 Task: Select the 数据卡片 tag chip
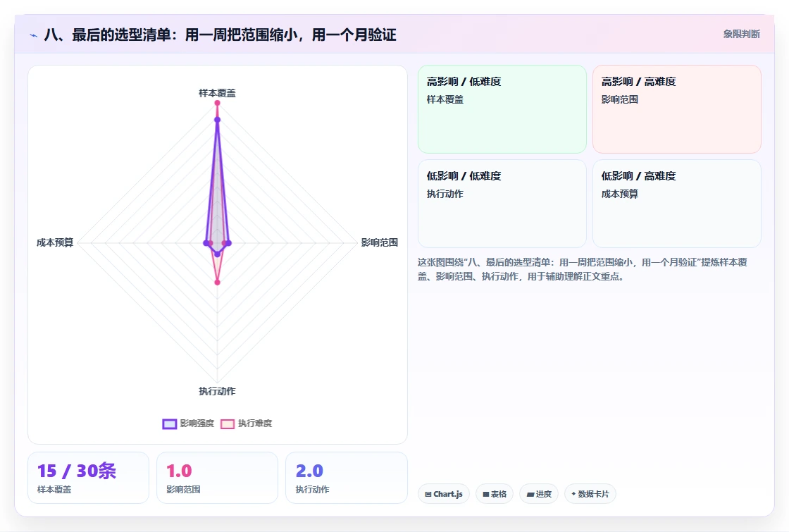click(590, 494)
